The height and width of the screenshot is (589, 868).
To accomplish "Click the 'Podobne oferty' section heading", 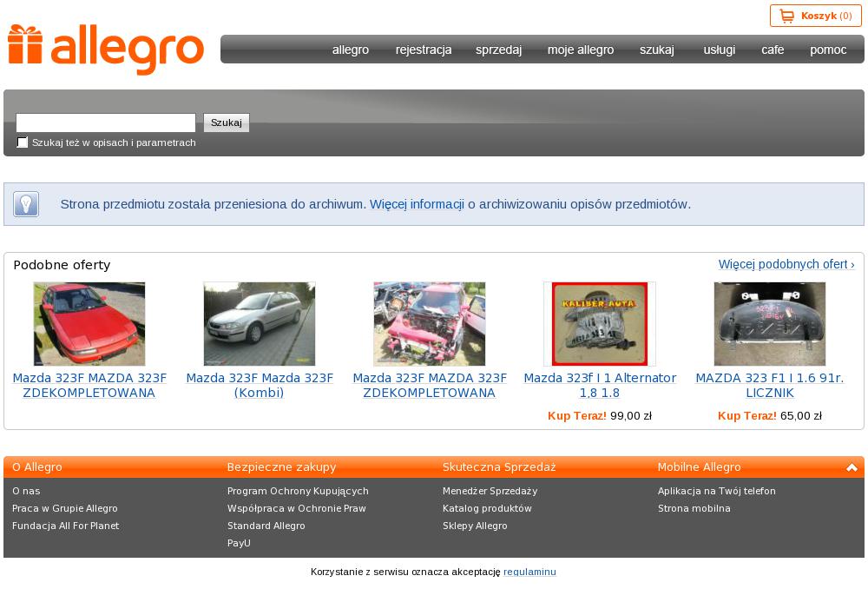I will (62, 265).
